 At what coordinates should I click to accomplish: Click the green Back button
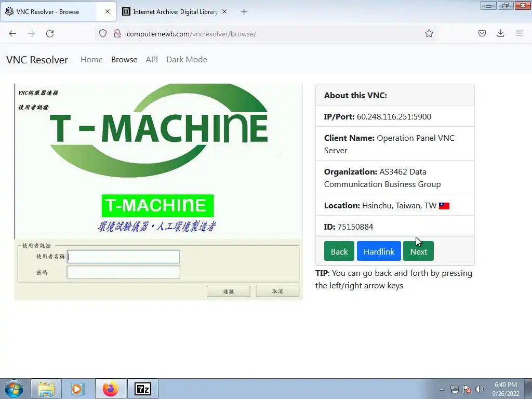pyautogui.click(x=339, y=251)
